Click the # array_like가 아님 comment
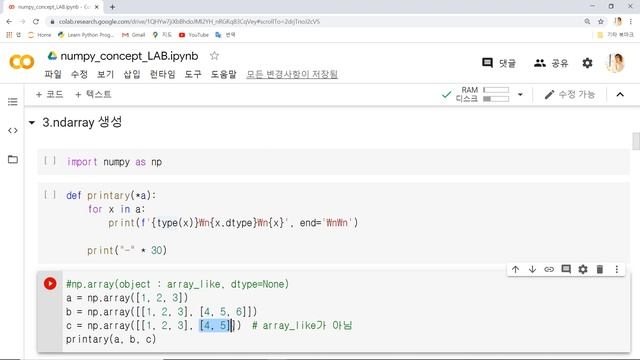This screenshot has height=360, width=640. 302,326
